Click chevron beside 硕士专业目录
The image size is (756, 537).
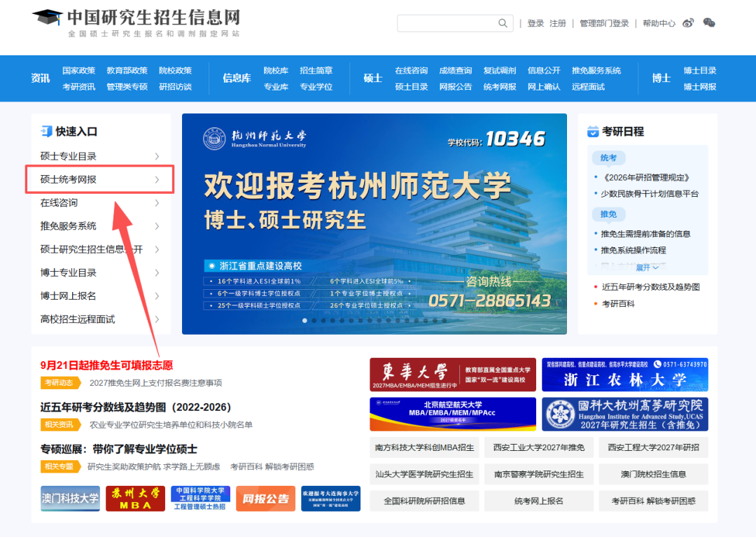157,156
